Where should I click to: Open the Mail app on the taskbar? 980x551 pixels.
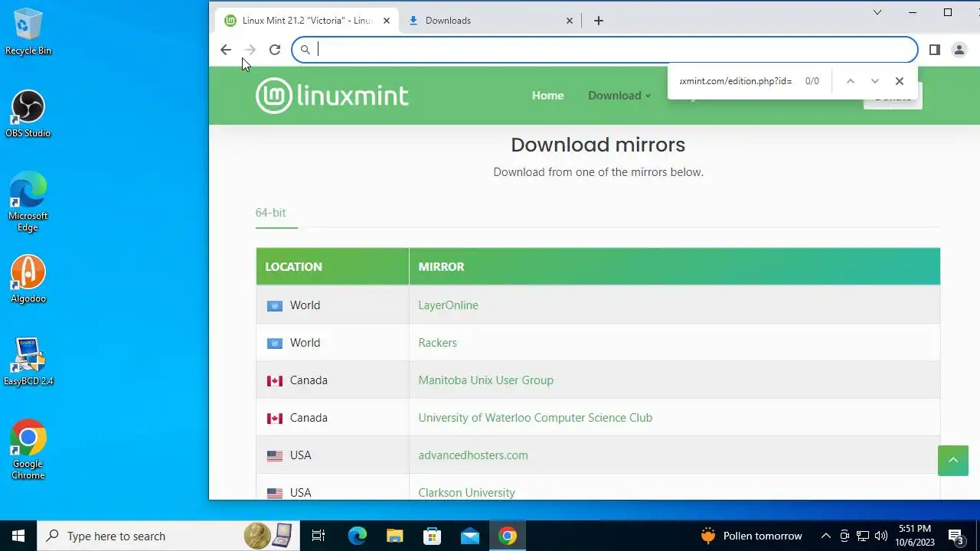pos(470,536)
